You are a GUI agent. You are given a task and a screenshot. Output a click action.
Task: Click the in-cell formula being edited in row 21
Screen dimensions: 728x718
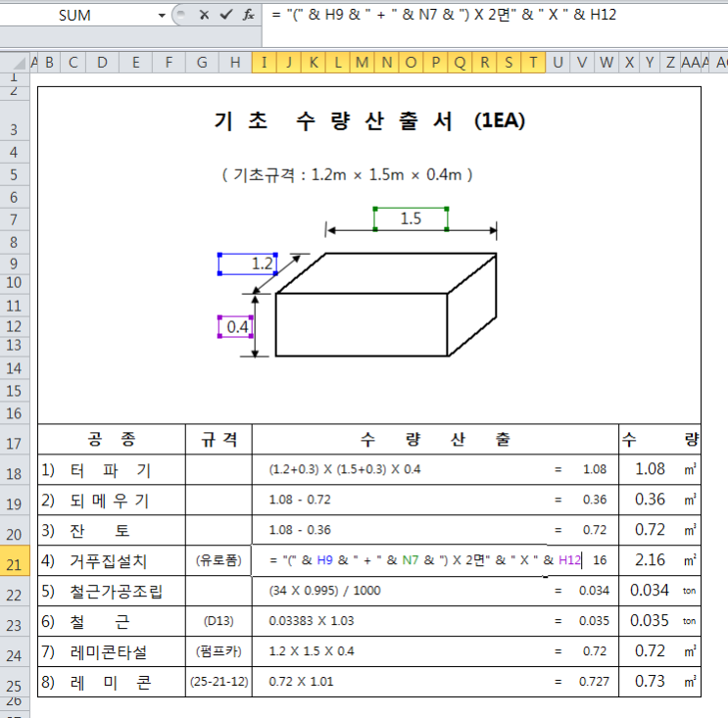click(x=425, y=560)
